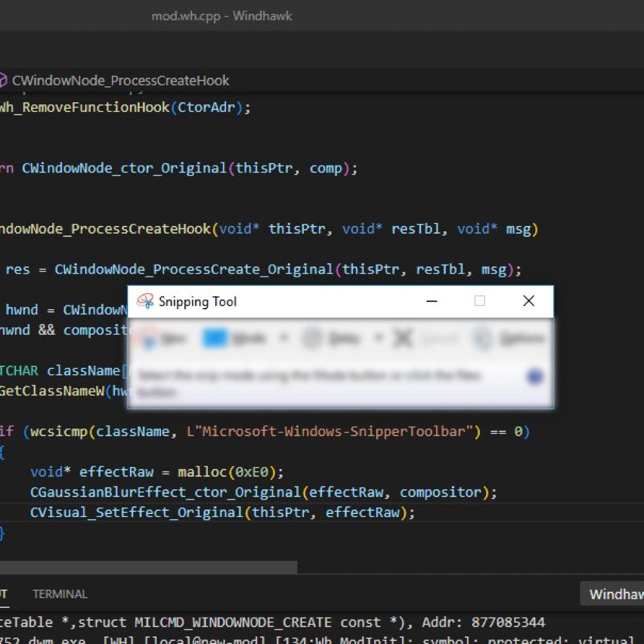Close the Snipping Tool window
The image size is (644, 644).
click(529, 301)
